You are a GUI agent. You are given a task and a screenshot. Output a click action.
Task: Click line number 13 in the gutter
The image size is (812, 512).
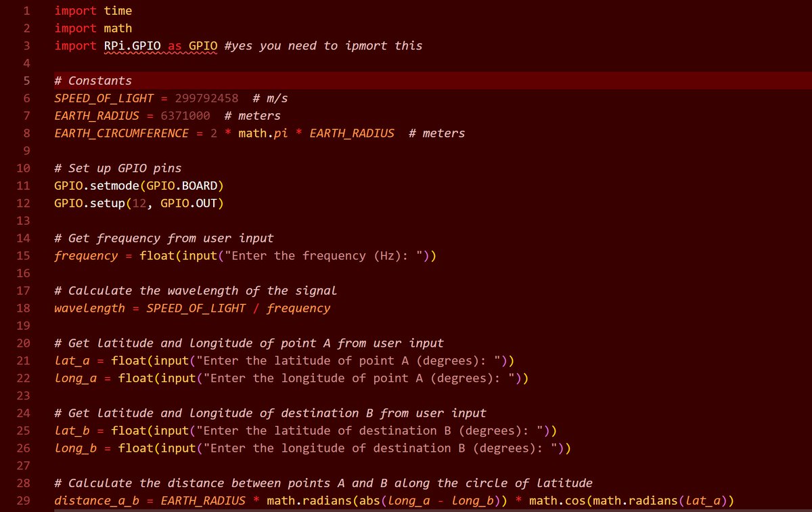coord(23,221)
